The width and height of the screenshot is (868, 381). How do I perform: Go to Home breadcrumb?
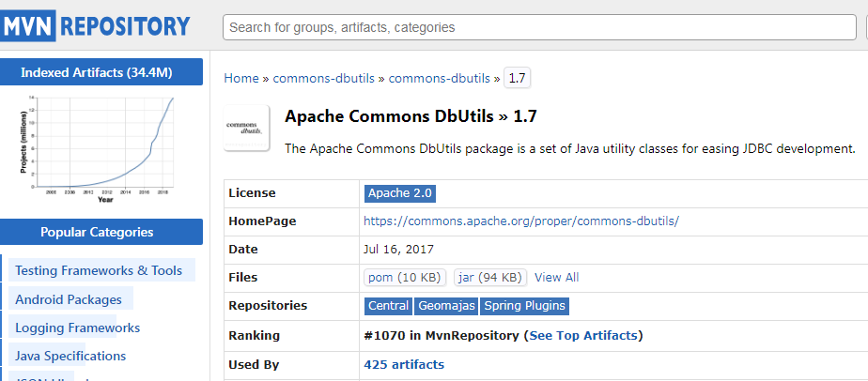click(x=241, y=79)
